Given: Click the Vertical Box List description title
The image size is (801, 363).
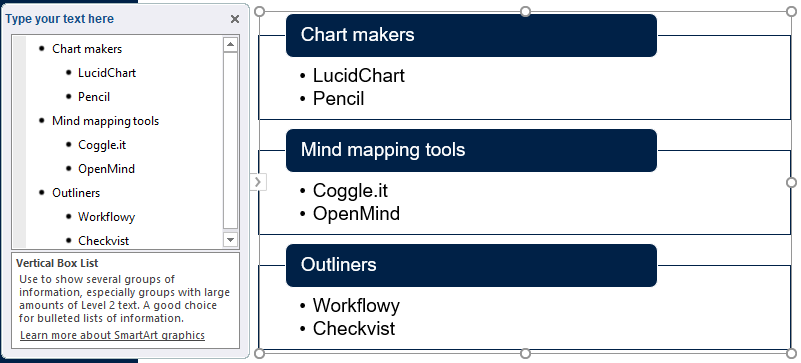Looking at the screenshot, I should [57, 263].
